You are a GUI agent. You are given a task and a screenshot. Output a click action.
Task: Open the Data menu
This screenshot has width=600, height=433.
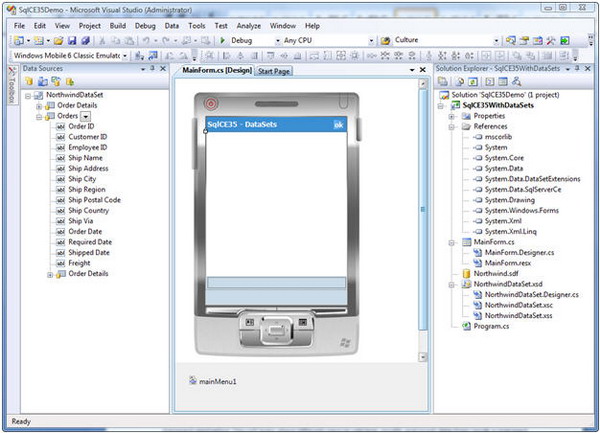point(172,26)
